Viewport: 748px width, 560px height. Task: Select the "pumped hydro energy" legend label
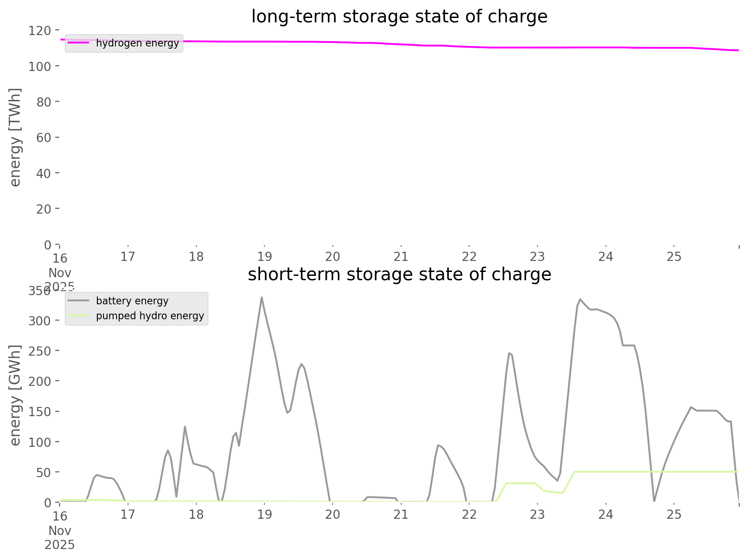pos(150,316)
